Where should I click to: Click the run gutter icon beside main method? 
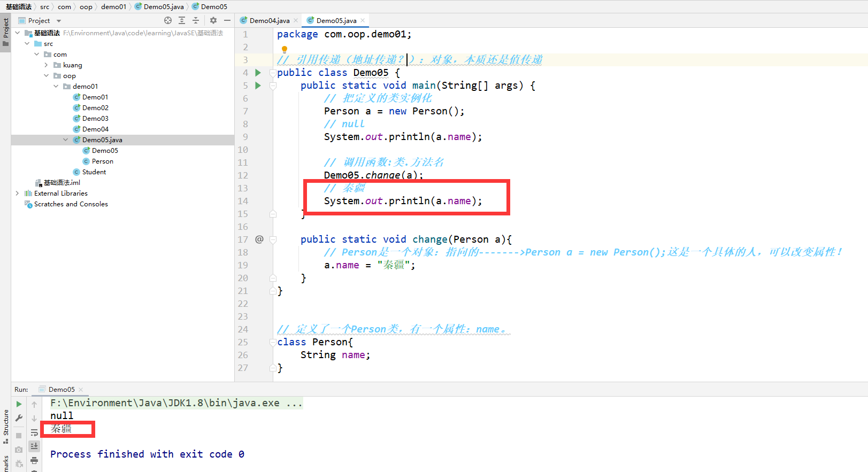pyautogui.click(x=258, y=86)
